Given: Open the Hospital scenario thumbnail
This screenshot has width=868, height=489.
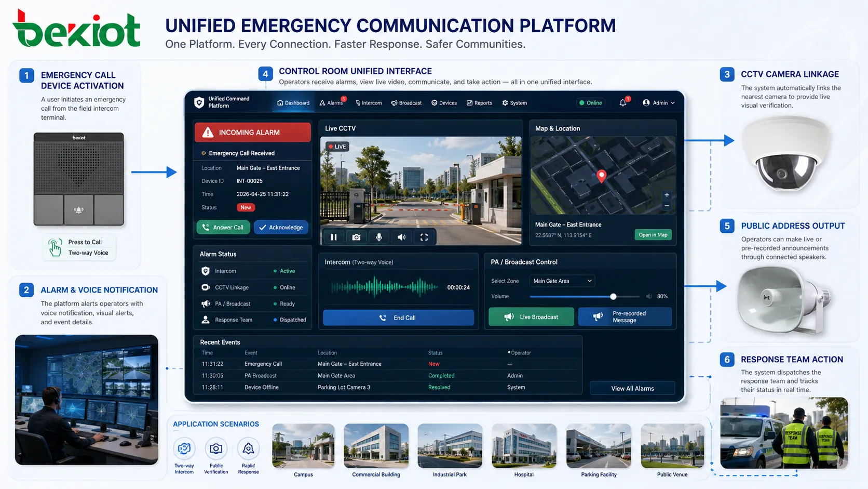Looking at the screenshot, I should coord(524,445).
